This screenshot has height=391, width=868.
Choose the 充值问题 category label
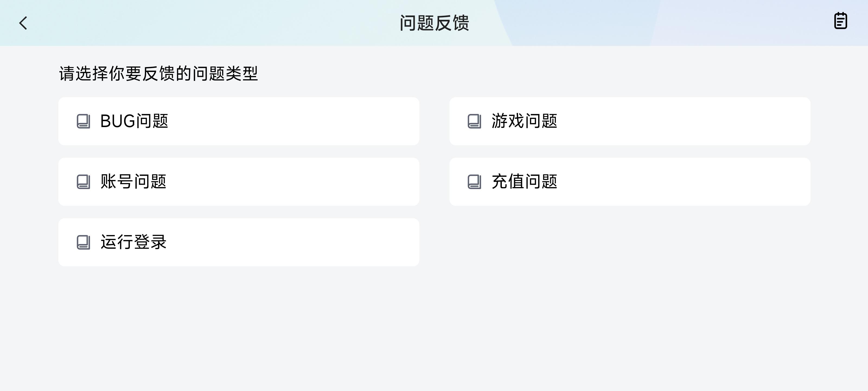524,181
